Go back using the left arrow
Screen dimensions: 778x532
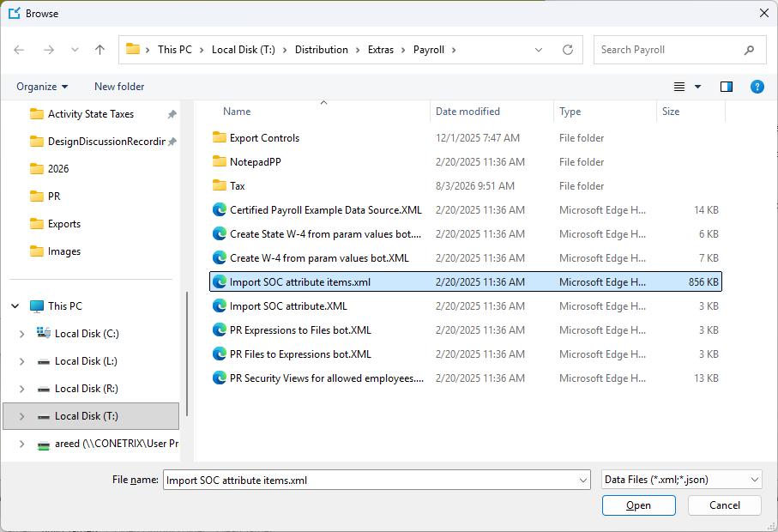pyautogui.click(x=19, y=50)
